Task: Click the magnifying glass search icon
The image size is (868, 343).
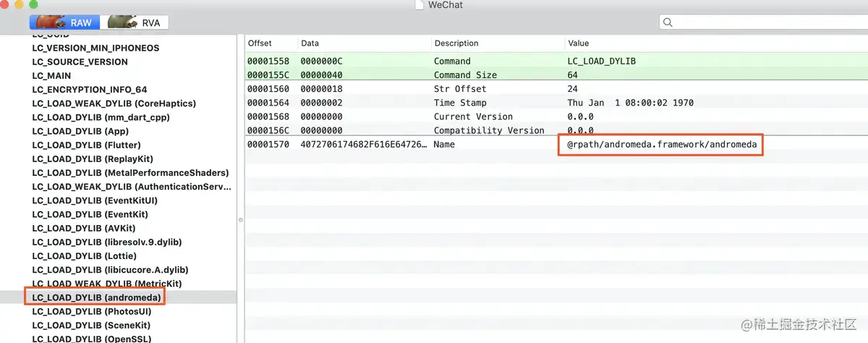Action: click(668, 22)
